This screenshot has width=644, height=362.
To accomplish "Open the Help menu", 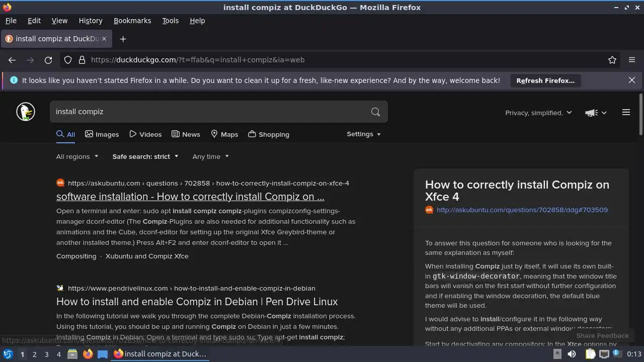I will (197, 21).
